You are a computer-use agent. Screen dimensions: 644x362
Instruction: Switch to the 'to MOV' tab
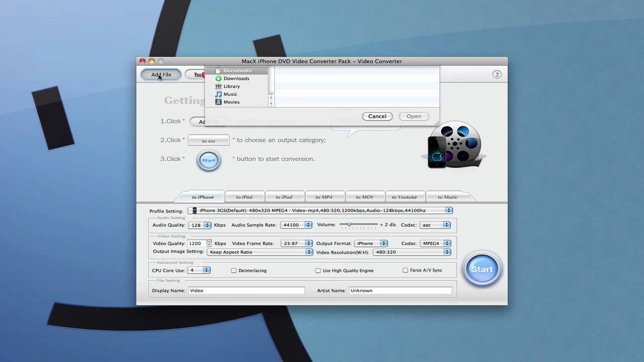365,197
